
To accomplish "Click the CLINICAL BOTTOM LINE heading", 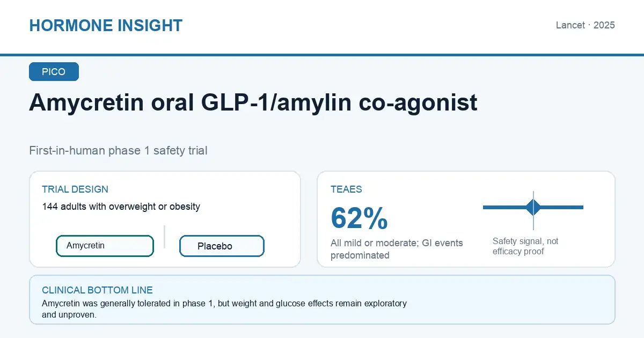I will (97, 290).
